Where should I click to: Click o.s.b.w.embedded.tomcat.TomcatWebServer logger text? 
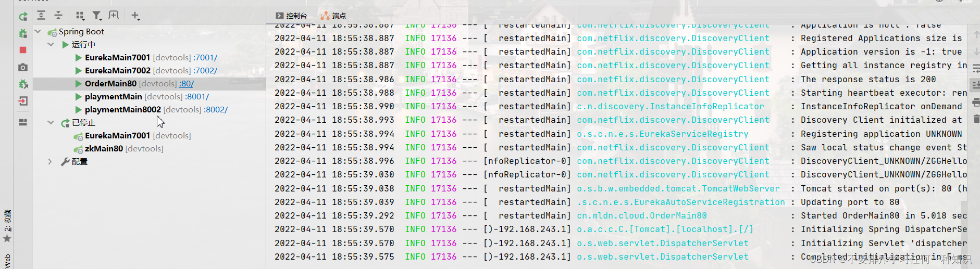[x=678, y=188]
